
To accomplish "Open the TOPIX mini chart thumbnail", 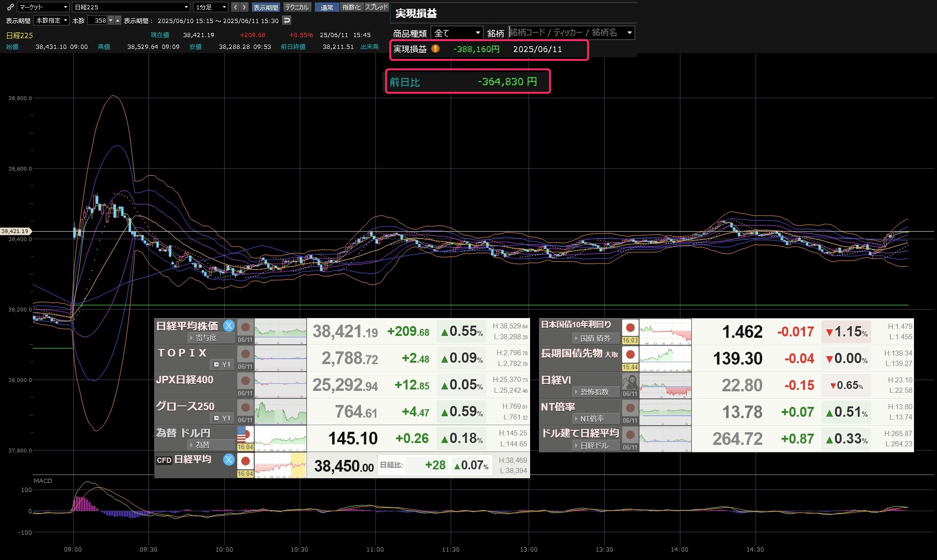I will [281, 358].
